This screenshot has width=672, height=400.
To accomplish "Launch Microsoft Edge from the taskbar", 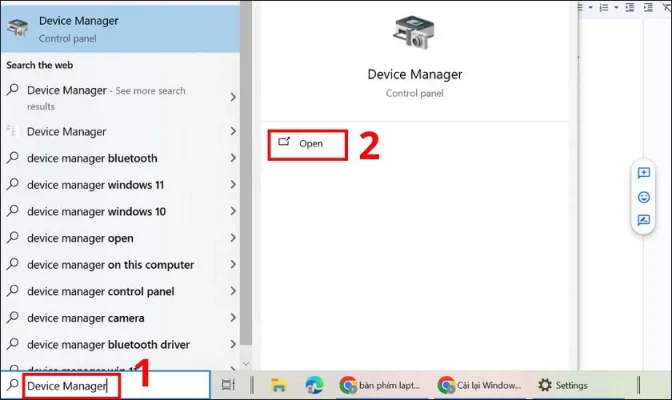I will pyautogui.click(x=313, y=385).
